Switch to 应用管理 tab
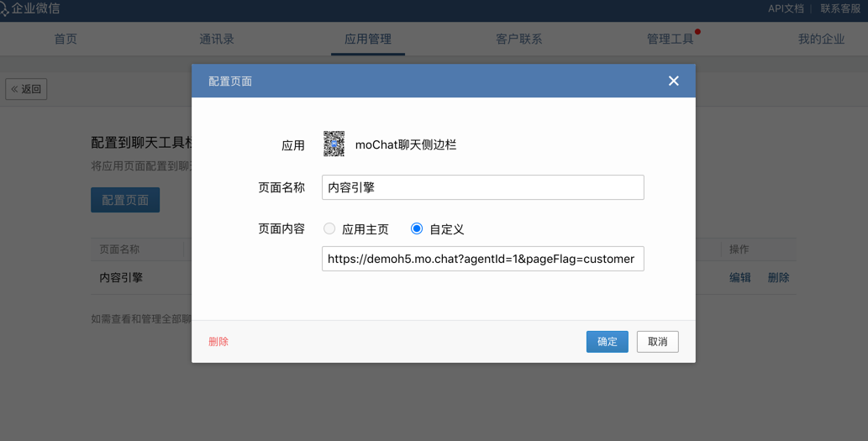Viewport: 868px width, 441px height. pos(368,39)
